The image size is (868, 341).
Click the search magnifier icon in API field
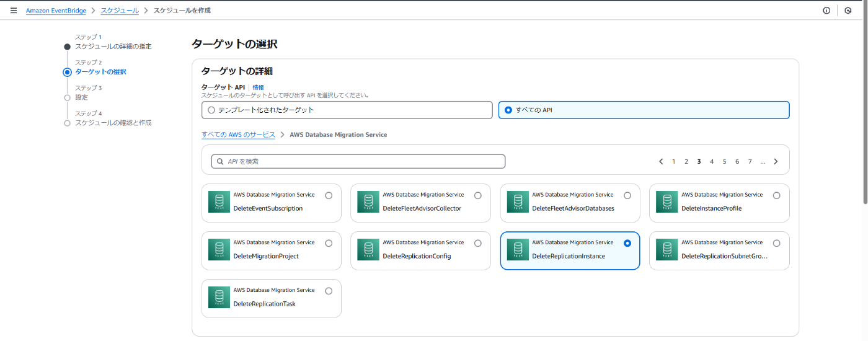pyautogui.click(x=220, y=161)
